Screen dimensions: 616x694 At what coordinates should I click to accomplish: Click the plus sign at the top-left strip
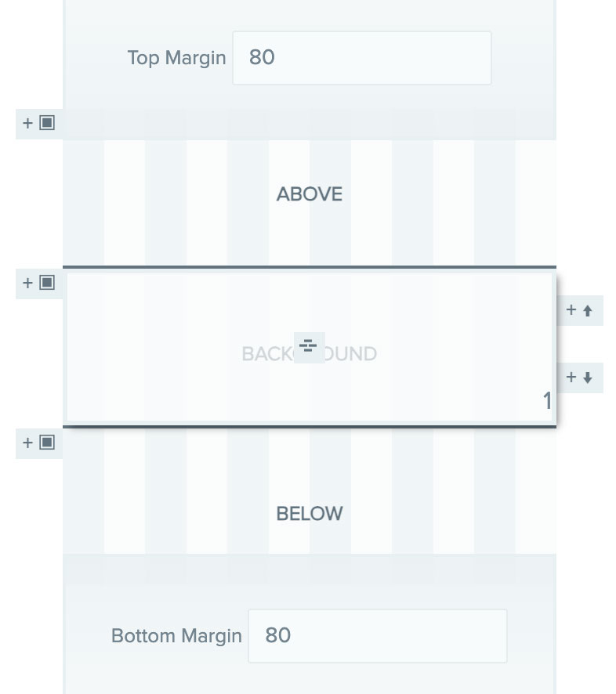[28, 123]
